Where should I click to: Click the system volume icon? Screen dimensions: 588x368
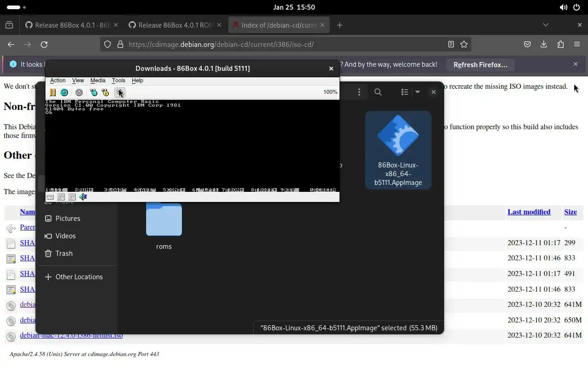(x=564, y=7)
